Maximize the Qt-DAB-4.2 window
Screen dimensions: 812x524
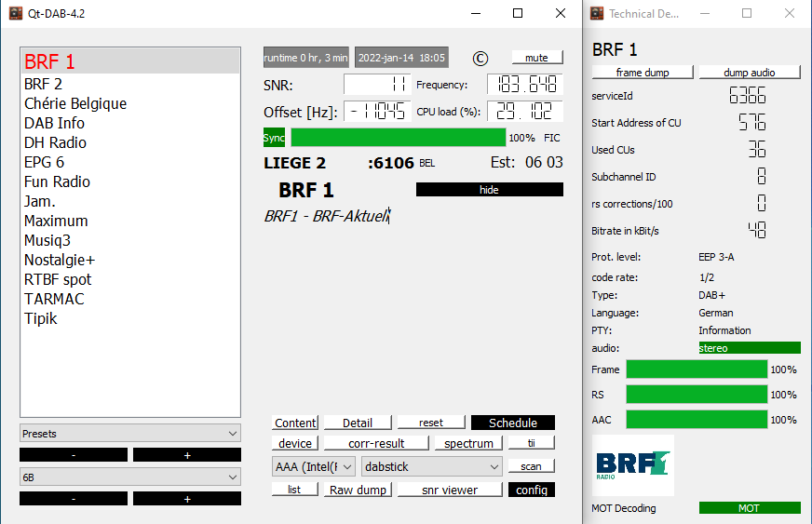(518, 13)
